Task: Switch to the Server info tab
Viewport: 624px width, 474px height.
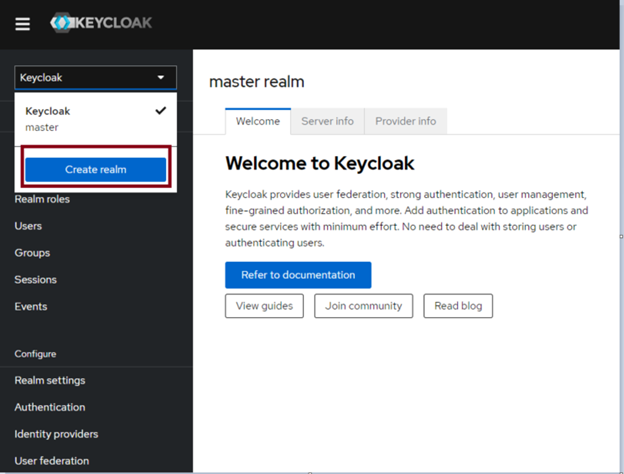Action: (x=328, y=121)
